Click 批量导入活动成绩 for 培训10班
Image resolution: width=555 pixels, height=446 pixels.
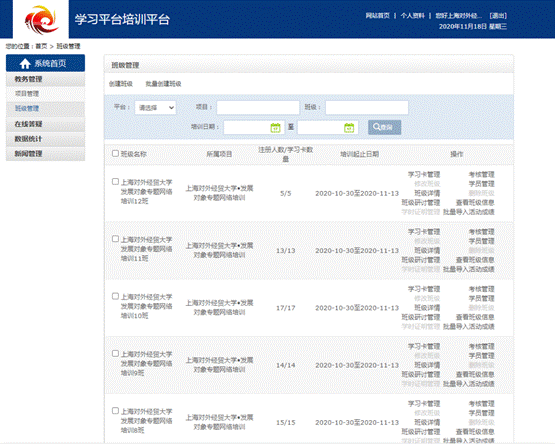(x=469, y=327)
